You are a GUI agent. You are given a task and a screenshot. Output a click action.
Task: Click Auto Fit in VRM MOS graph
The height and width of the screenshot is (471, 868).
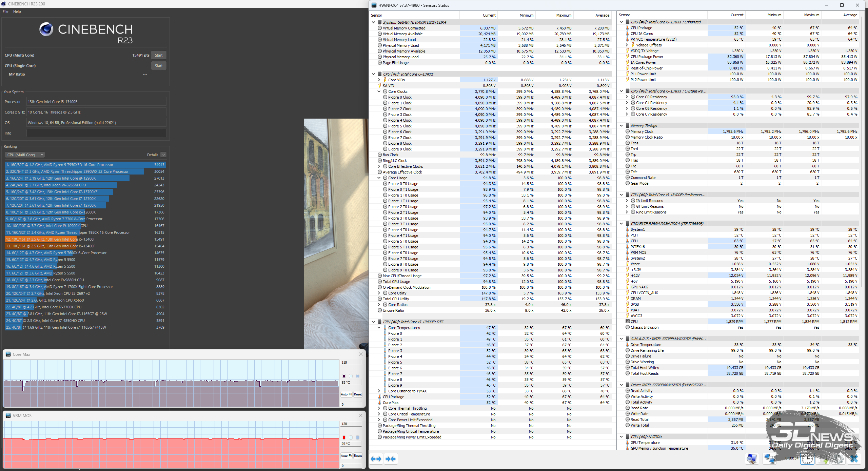point(347,456)
